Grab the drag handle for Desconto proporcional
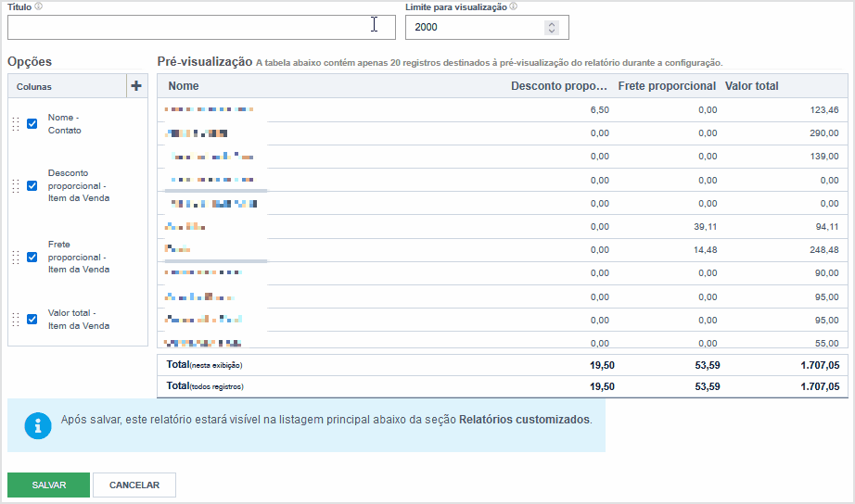The image size is (855, 504). (16, 186)
